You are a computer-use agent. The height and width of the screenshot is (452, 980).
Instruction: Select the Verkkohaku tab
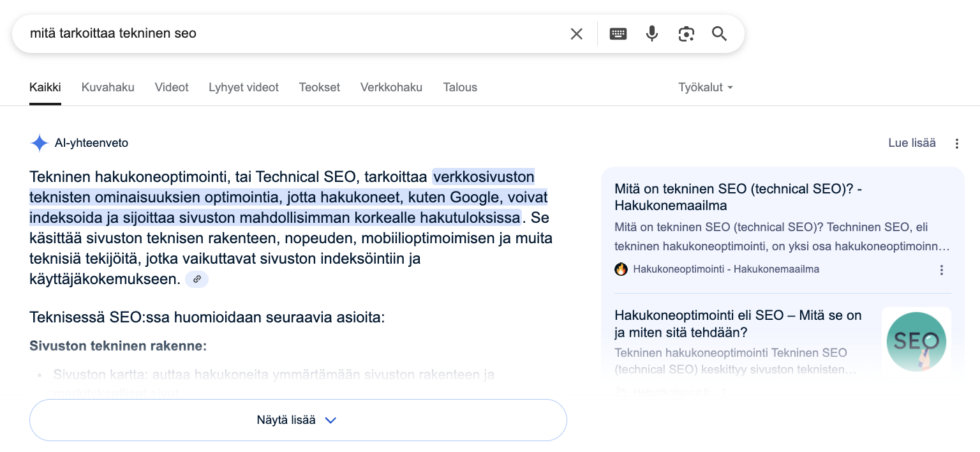[391, 87]
